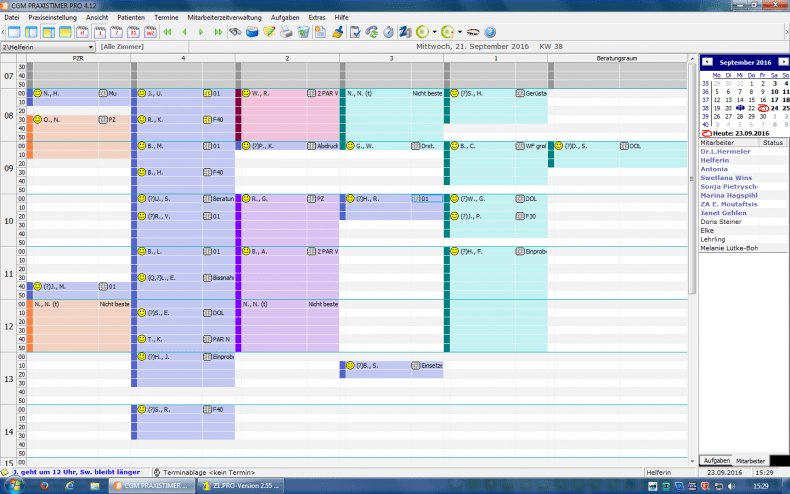This screenshot has width=790, height=494.
Task: Click the volume speaker icon in system tray
Action: click(x=732, y=486)
